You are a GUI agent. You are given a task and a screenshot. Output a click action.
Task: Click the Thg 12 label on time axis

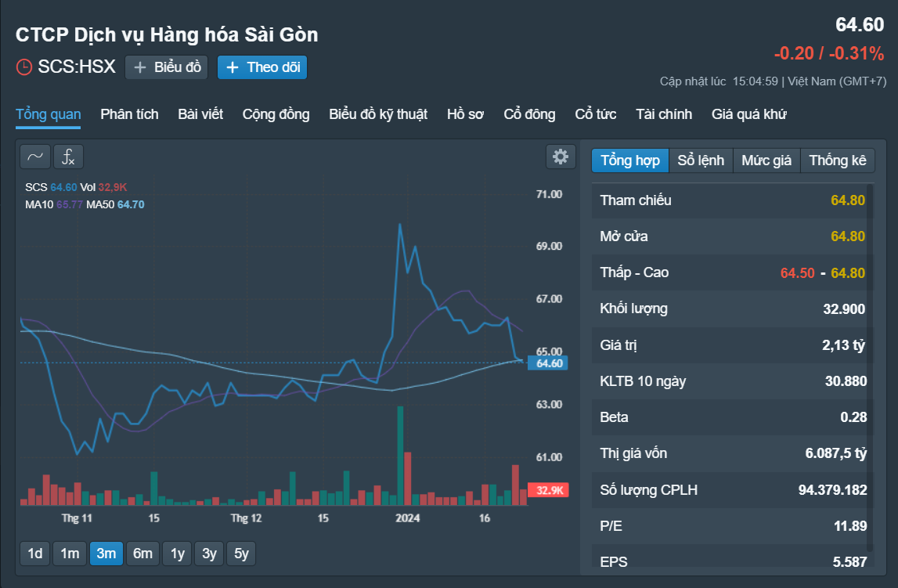247,518
